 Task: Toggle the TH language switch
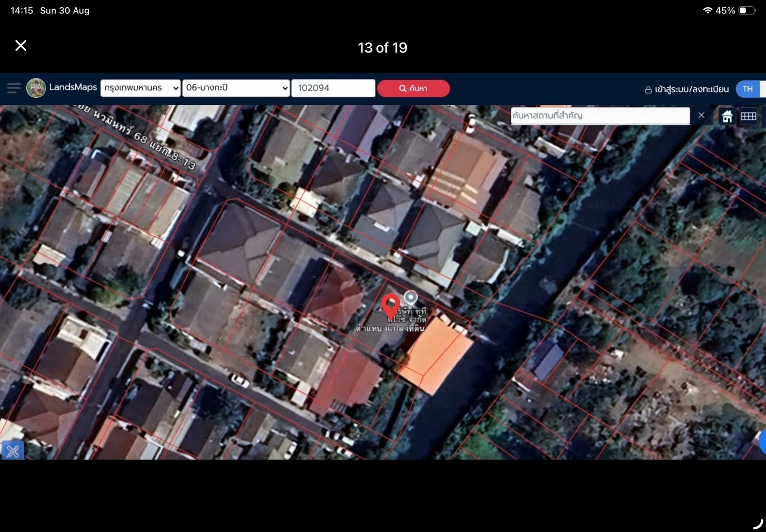750,89
